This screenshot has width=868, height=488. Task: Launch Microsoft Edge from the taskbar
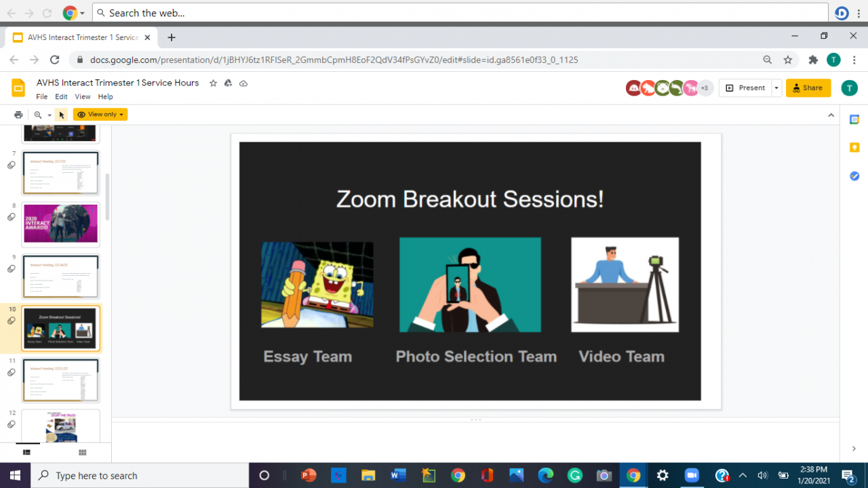[x=546, y=475]
